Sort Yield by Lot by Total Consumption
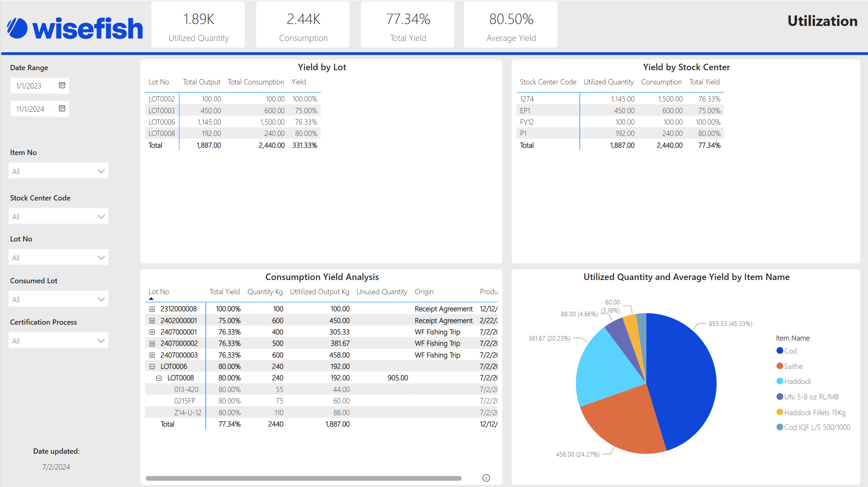This screenshot has width=868, height=487. coord(256,82)
